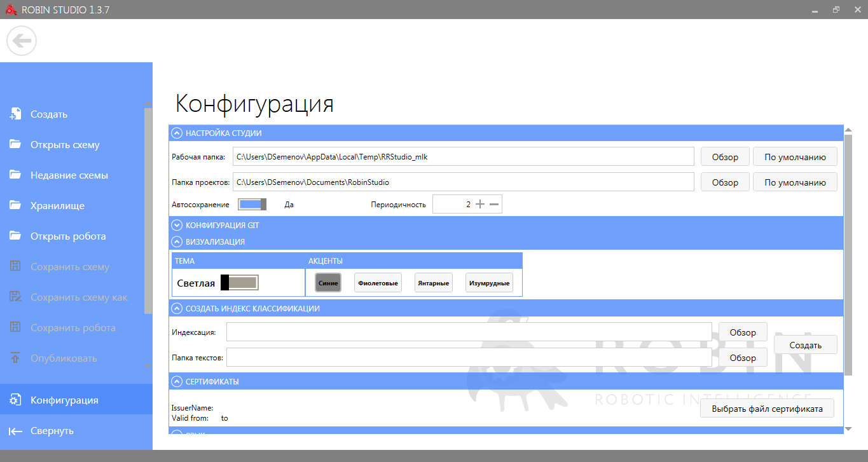Click the Открыть робота folder icon

pyautogui.click(x=15, y=236)
